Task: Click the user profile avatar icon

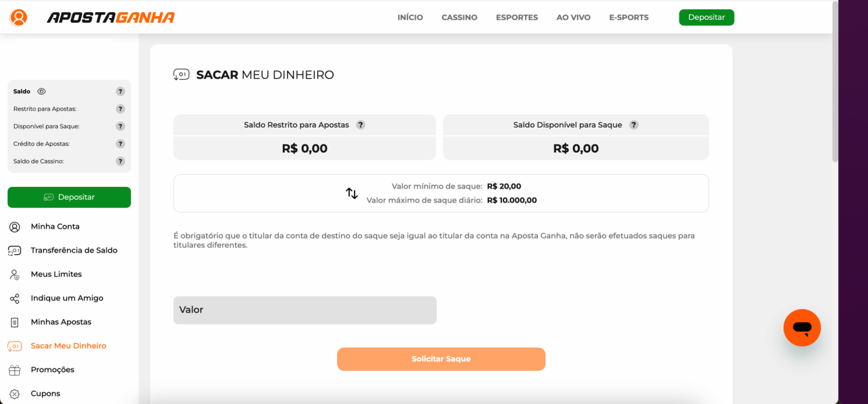Action: [x=19, y=18]
